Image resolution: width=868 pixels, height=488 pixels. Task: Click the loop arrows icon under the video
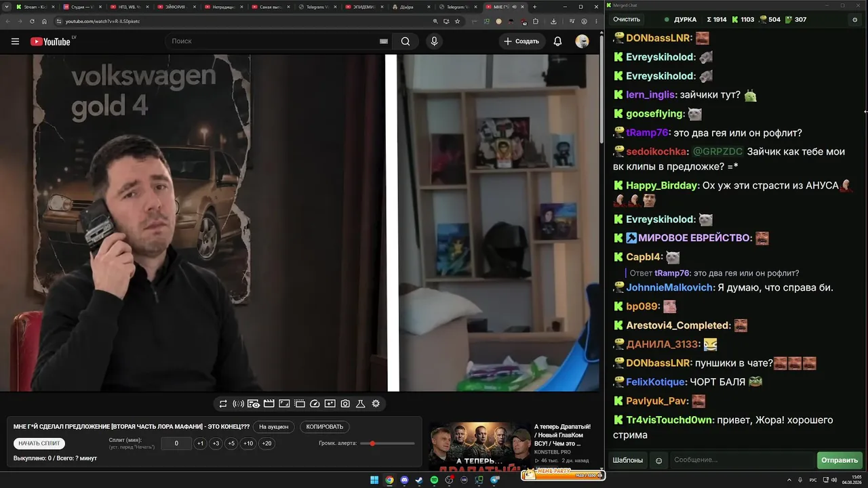pos(223,404)
